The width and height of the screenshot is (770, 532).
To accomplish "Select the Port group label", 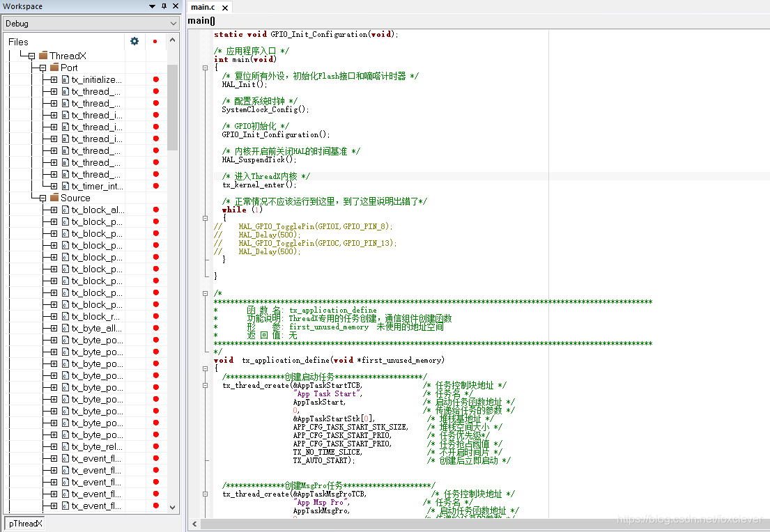I will coord(69,68).
